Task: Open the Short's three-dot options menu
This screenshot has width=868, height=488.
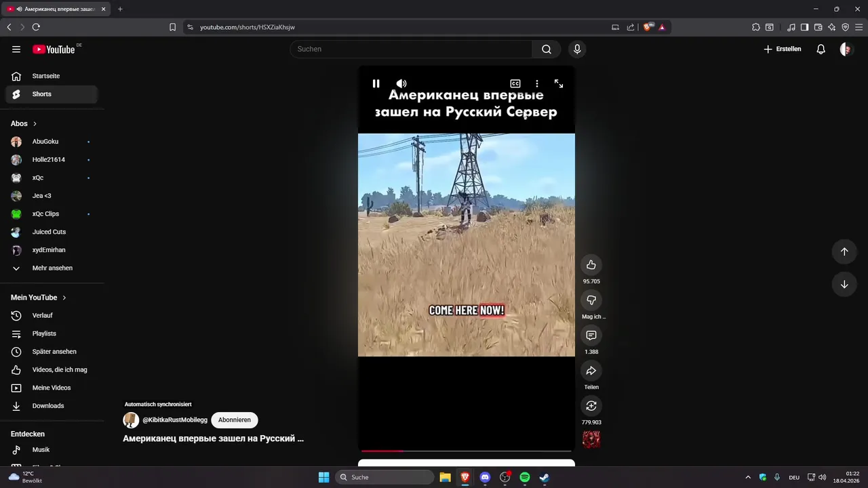Action: click(x=537, y=83)
